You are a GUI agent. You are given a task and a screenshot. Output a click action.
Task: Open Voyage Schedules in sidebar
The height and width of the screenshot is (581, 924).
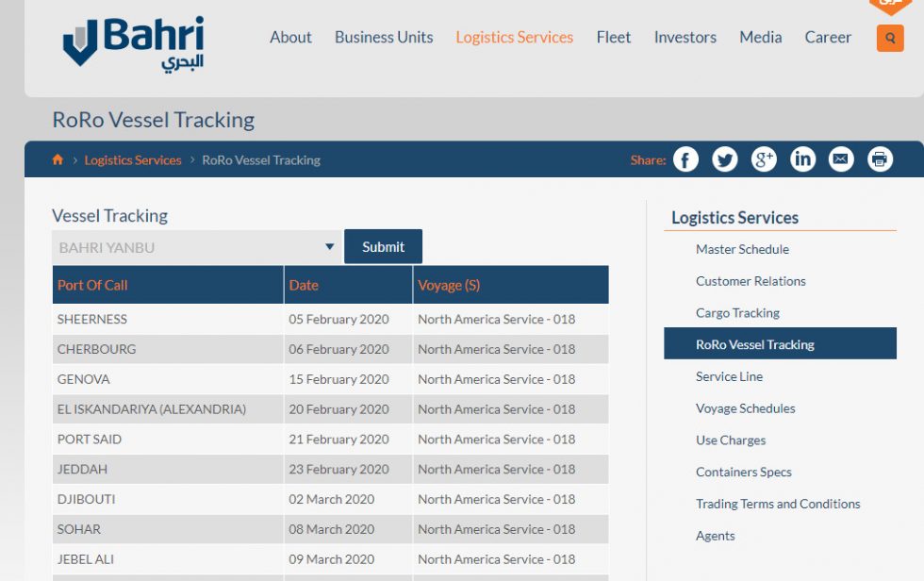point(745,408)
